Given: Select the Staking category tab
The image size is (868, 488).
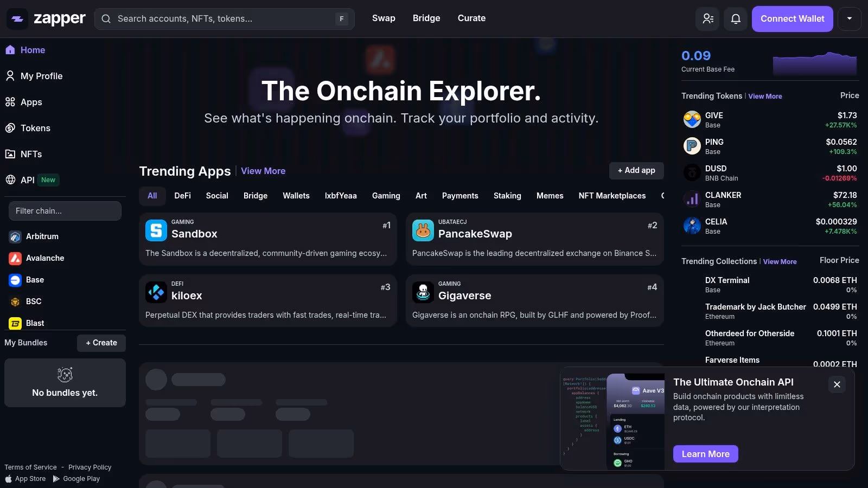Looking at the screenshot, I should [507, 196].
